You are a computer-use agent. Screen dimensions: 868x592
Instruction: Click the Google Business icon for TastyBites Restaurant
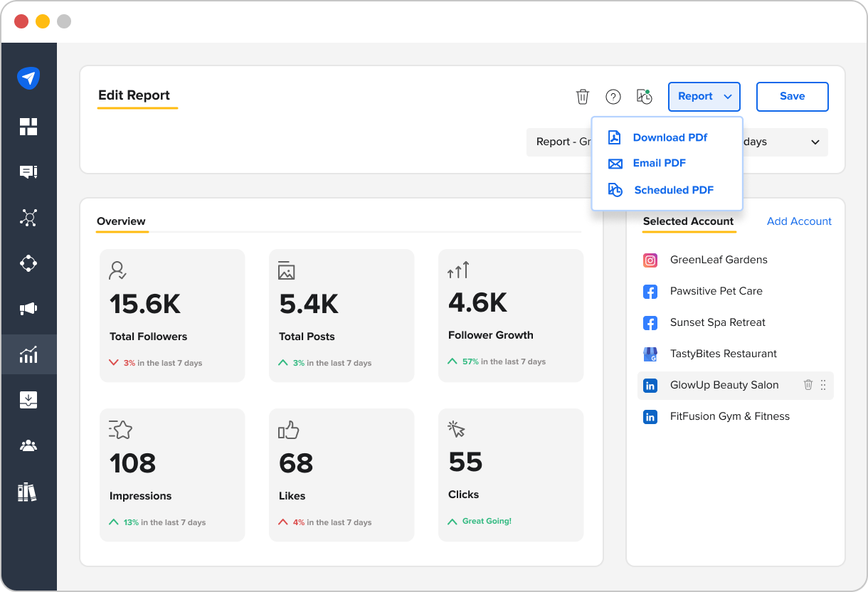point(650,354)
